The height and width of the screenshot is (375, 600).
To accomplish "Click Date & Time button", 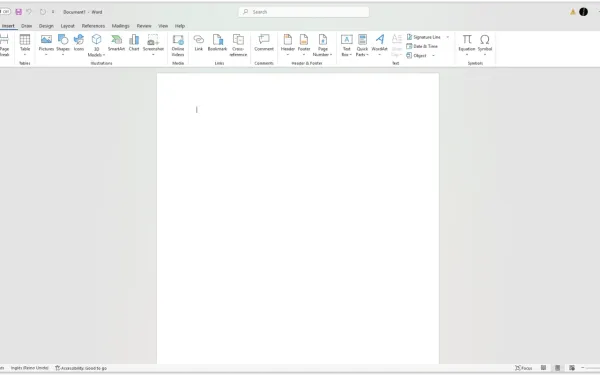I will pyautogui.click(x=422, y=46).
